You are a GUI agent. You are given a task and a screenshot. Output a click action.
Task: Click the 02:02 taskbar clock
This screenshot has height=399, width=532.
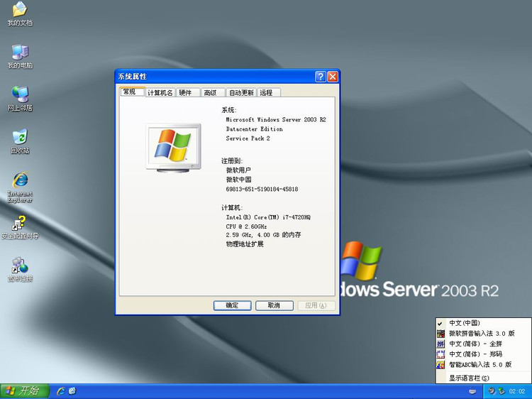coord(517,391)
